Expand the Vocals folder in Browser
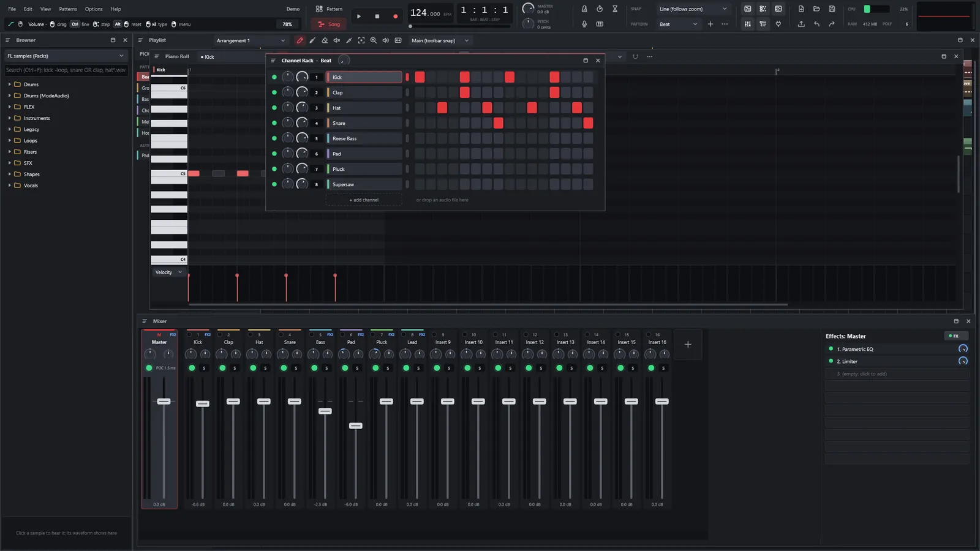Screen dimensions: 980x551 tap(9, 186)
